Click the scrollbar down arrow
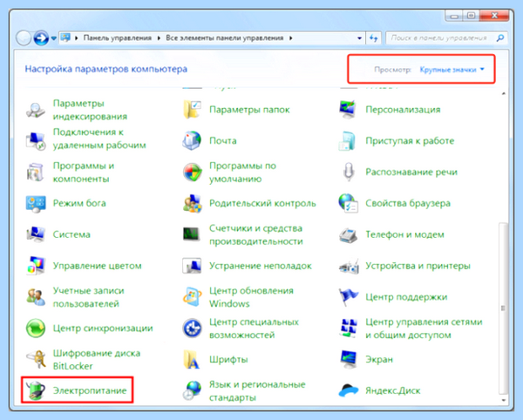The height and width of the screenshot is (420, 523). (504, 400)
